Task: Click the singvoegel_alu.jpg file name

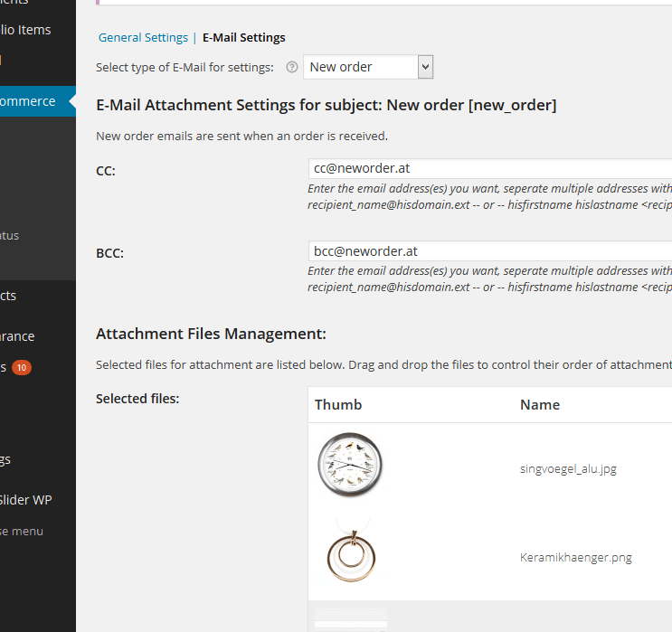Action: [x=568, y=469]
